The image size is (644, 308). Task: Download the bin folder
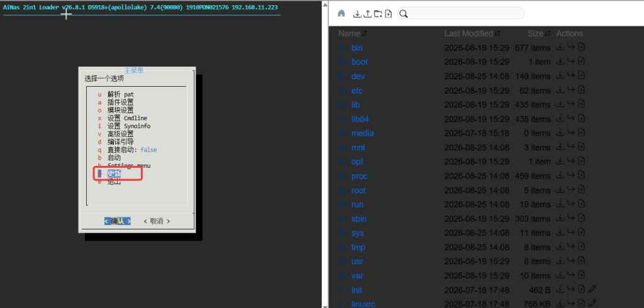point(560,47)
